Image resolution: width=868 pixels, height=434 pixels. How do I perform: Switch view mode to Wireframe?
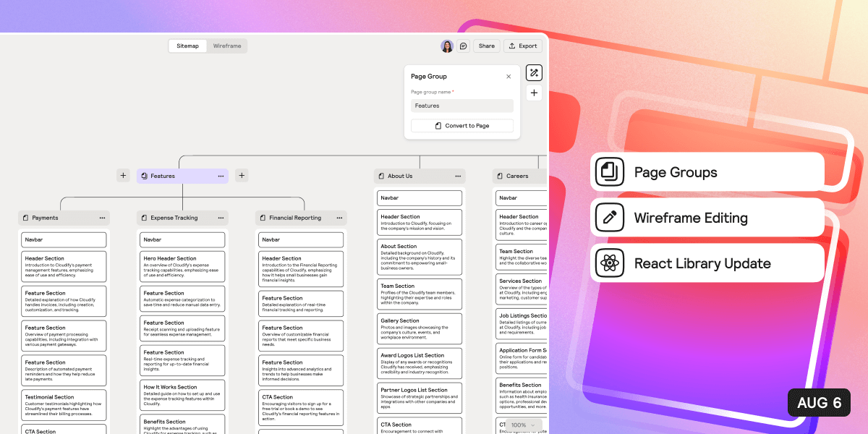[227, 46]
